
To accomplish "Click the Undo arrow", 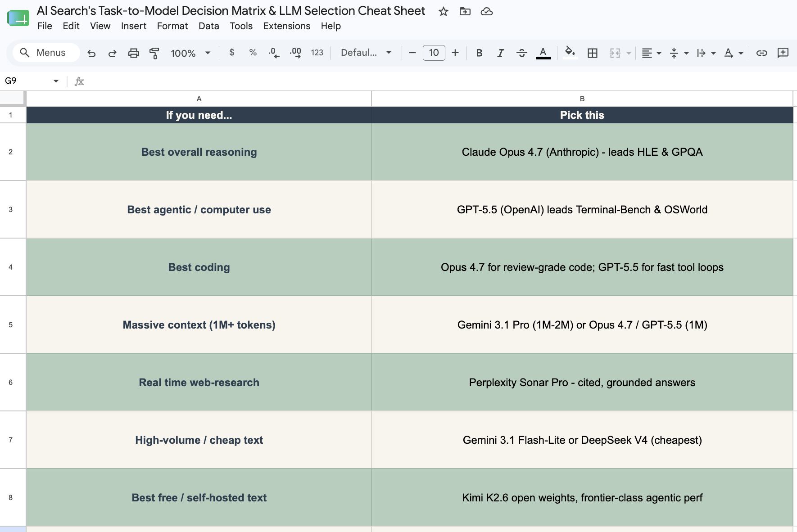I will point(91,53).
